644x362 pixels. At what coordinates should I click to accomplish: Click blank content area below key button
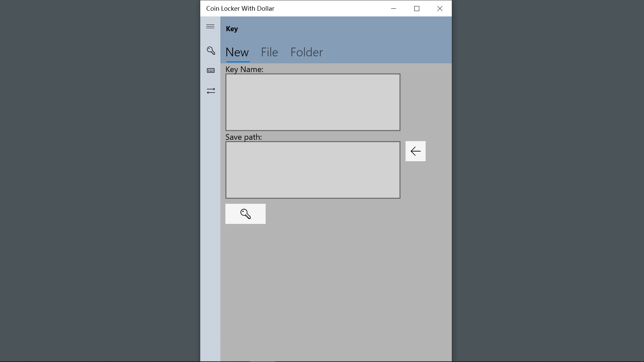pyautogui.click(x=335, y=285)
